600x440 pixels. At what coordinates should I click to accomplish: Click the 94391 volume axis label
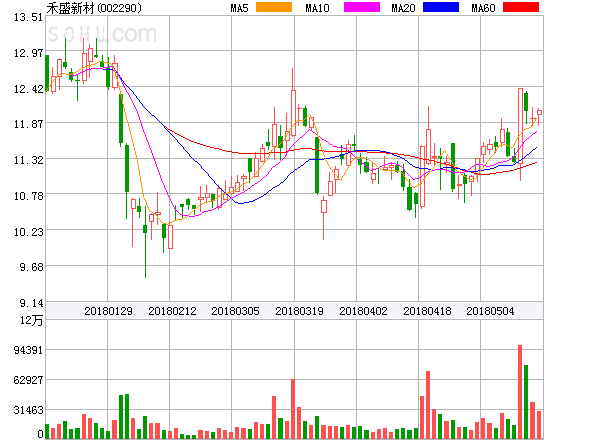[28, 350]
